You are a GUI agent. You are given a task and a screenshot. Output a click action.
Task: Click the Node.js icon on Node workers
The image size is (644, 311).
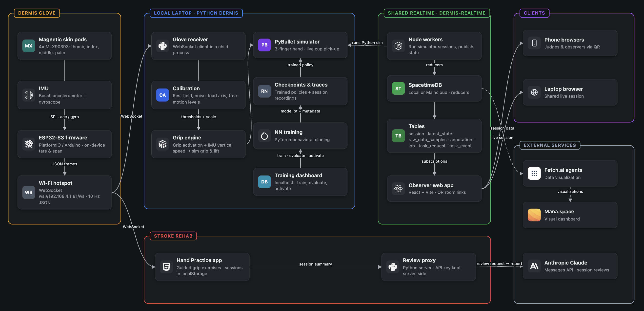pos(398,46)
